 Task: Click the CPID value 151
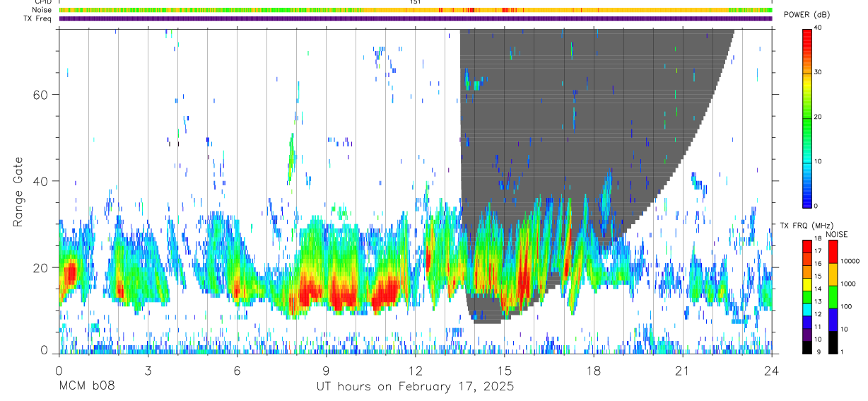(x=415, y=2)
